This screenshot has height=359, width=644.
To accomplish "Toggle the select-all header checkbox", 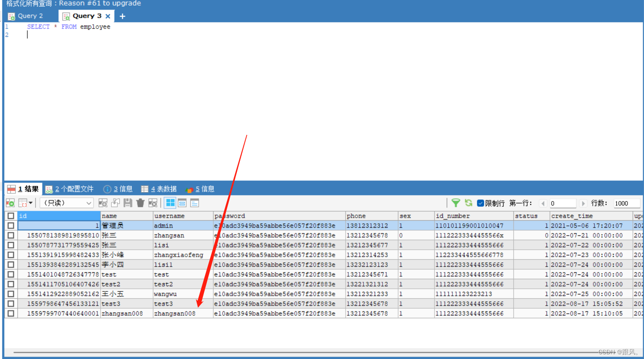I will 11,215.
